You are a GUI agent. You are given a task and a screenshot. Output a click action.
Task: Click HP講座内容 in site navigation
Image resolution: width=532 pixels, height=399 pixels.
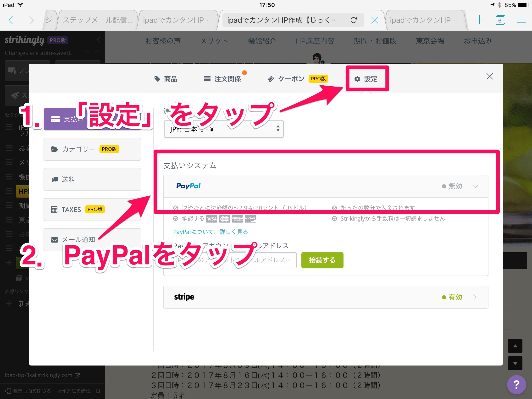tap(315, 41)
